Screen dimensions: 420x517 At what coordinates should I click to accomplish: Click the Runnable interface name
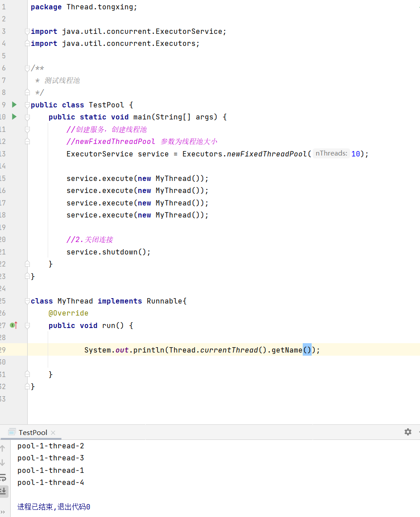165,301
